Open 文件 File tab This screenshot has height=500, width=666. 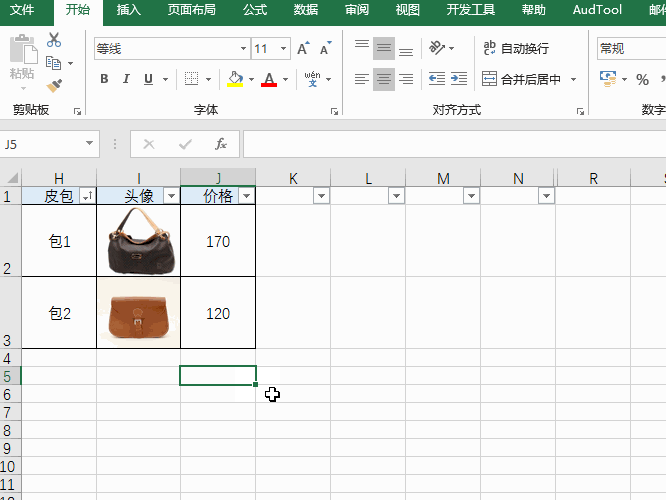[x=22, y=10]
